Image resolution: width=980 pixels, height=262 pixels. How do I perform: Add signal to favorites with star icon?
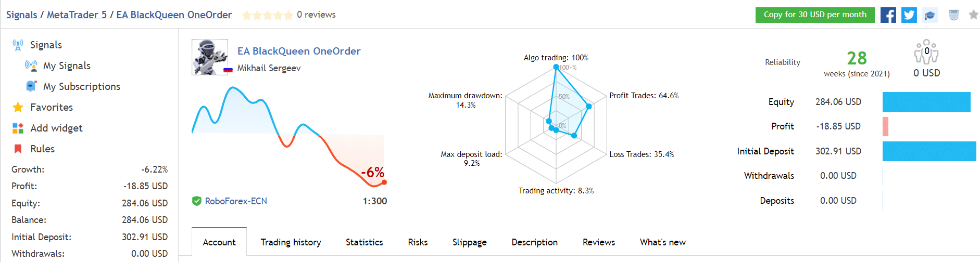click(973, 15)
